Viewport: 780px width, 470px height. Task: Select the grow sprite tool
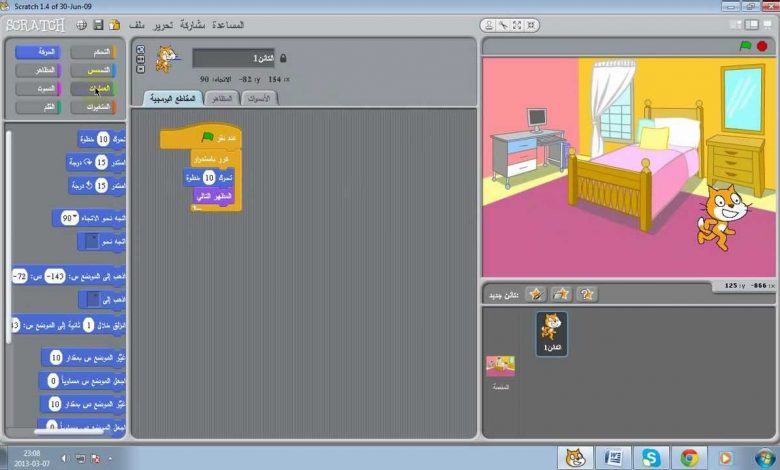click(x=517, y=25)
